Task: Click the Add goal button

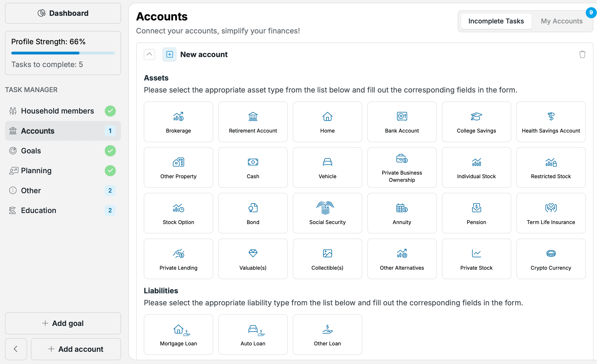Action: tap(63, 323)
